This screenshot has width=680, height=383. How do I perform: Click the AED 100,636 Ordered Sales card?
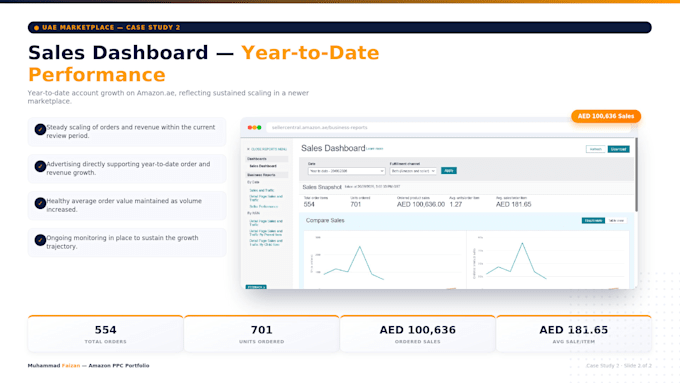tap(418, 334)
